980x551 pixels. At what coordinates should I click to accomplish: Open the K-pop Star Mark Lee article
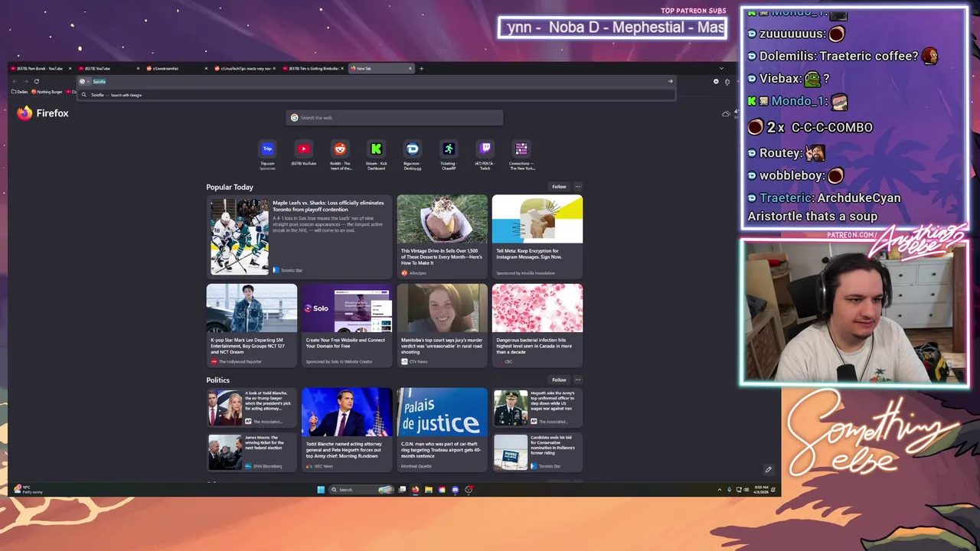[x=251, y=326]
